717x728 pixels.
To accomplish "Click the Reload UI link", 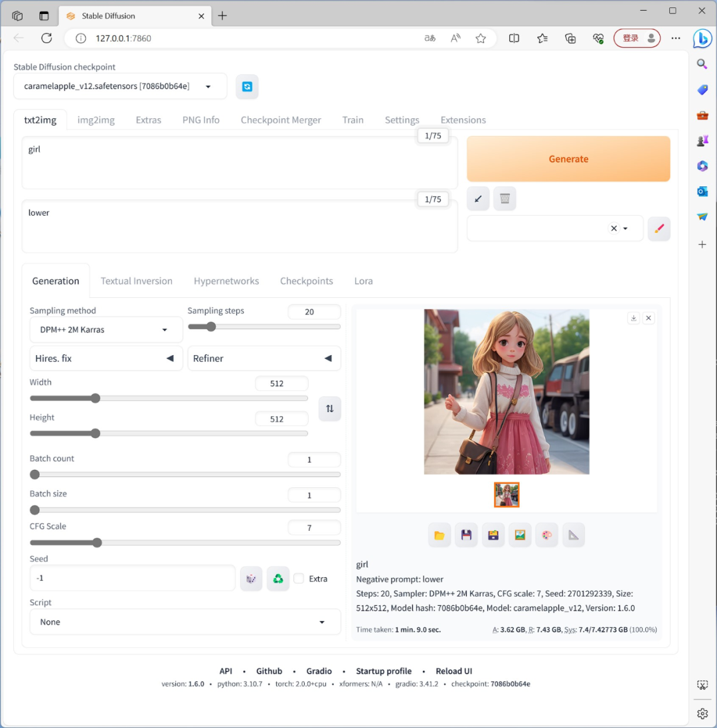I will [x=453, y=671].
